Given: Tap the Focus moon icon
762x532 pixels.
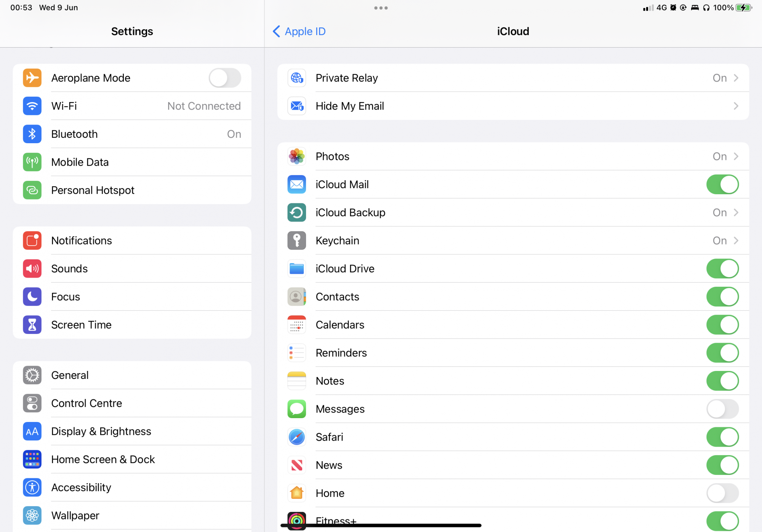Looking at the screenshot, I should point(32,297).
